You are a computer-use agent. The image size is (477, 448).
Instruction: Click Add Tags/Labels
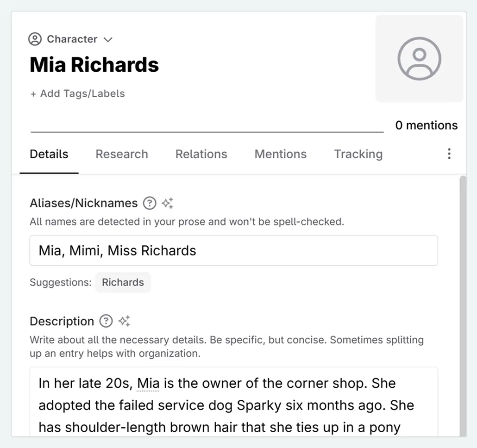coord(77,93)
